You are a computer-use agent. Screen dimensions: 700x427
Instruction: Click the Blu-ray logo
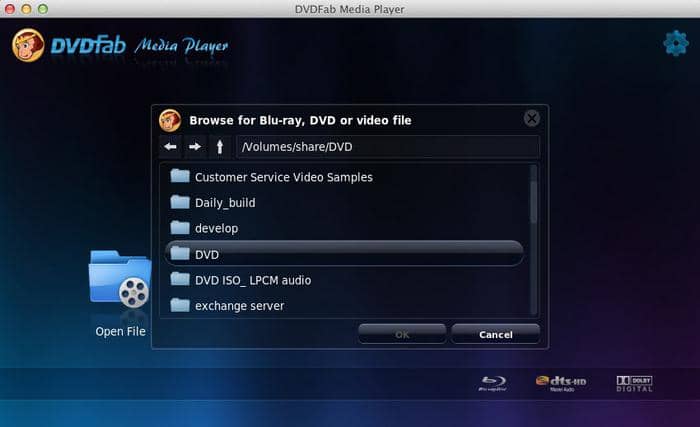click(492, 383)
